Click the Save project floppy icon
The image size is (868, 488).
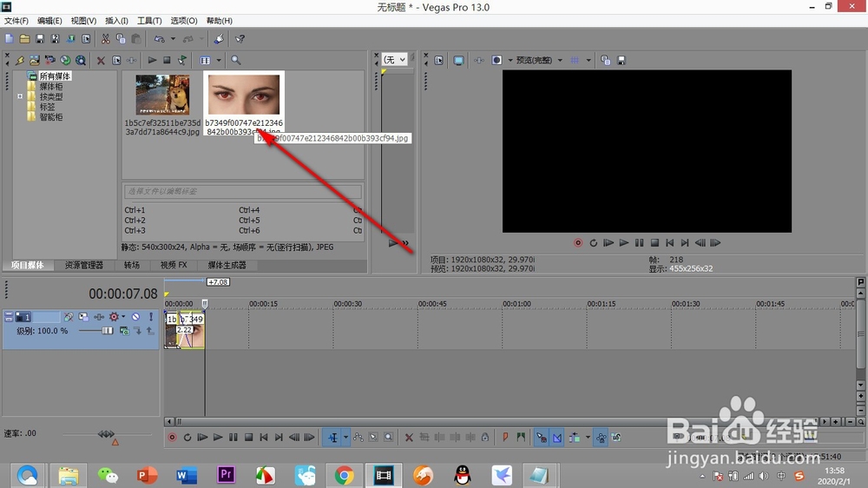(x=40, y=39)
